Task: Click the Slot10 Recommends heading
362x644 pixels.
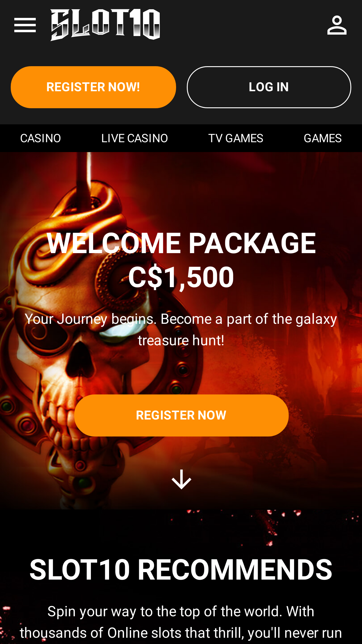Action: pyautogui.click(x=181, y=569)
